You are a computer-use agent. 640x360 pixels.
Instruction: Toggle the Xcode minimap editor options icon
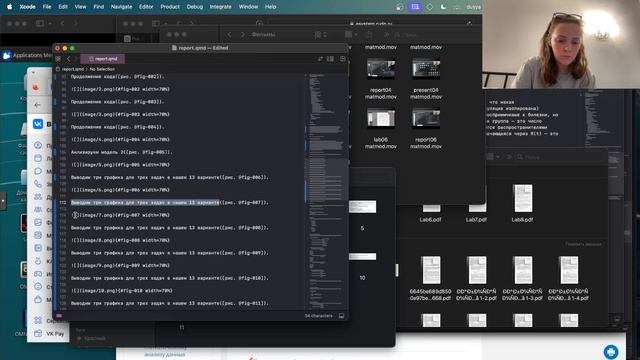(x=330, y=59)
